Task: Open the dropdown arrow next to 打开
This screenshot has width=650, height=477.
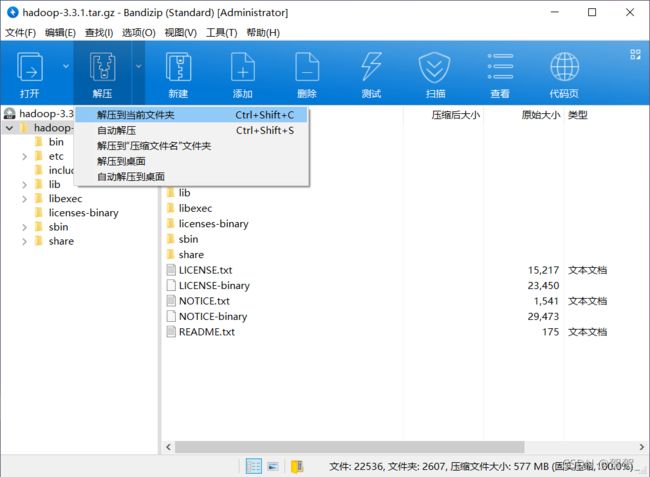Action: (x=66, y=66)
